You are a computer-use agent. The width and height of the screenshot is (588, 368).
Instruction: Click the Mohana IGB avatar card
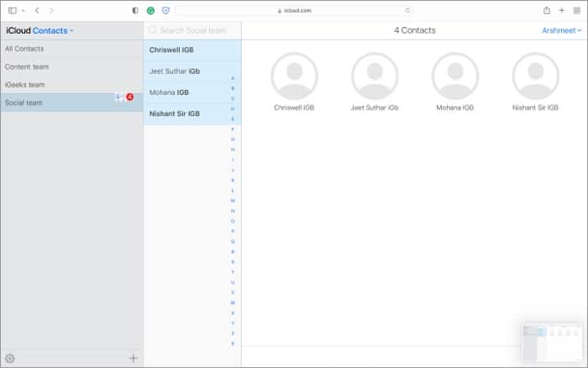point(455,81)
